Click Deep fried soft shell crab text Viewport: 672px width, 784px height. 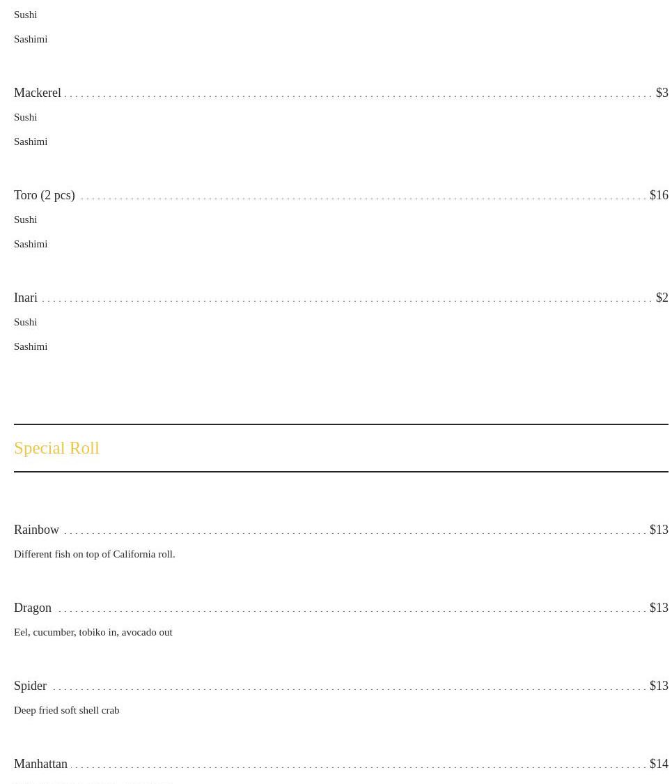[x=67, y=710]
